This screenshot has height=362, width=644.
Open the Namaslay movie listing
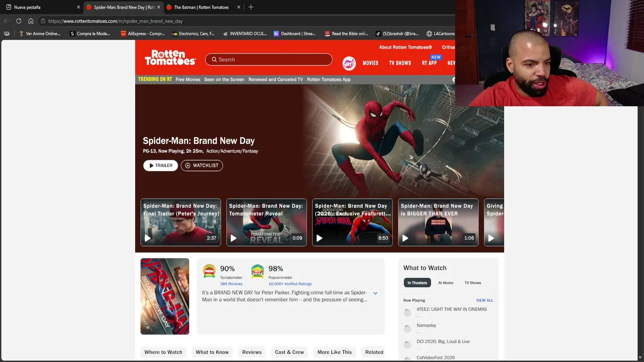[x=426, y=325]
